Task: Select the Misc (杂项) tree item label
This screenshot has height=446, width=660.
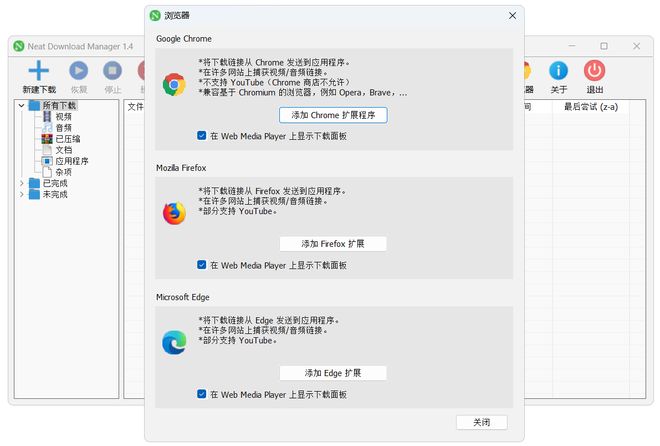Action: 64,172
